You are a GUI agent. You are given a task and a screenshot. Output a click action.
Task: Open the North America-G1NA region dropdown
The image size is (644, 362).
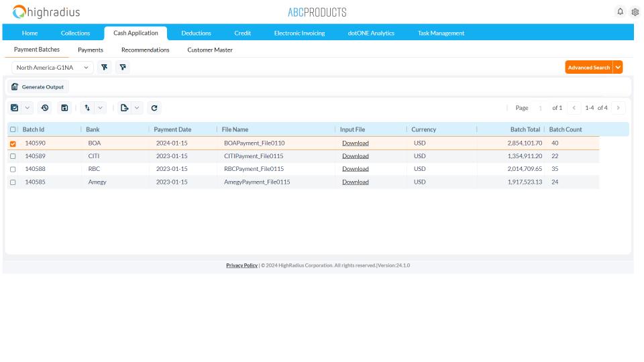(x=53, y=68)
